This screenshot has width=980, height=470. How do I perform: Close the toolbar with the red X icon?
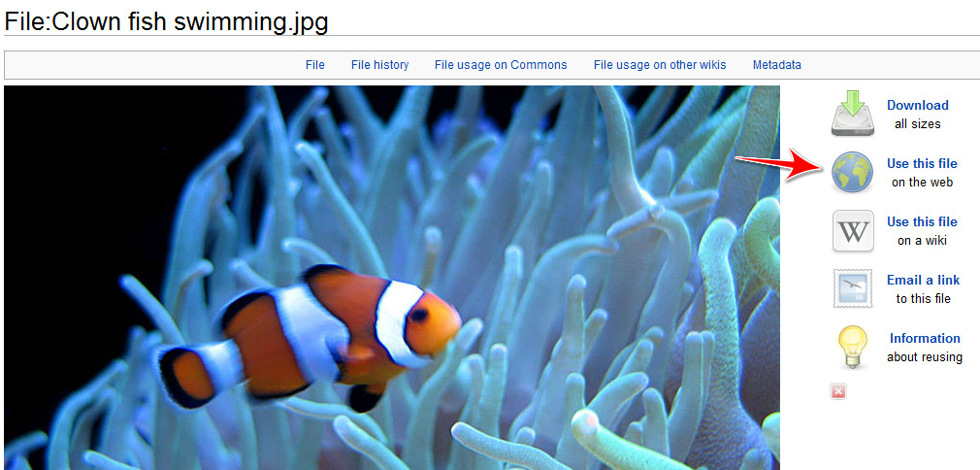click(x=838, y=391)
